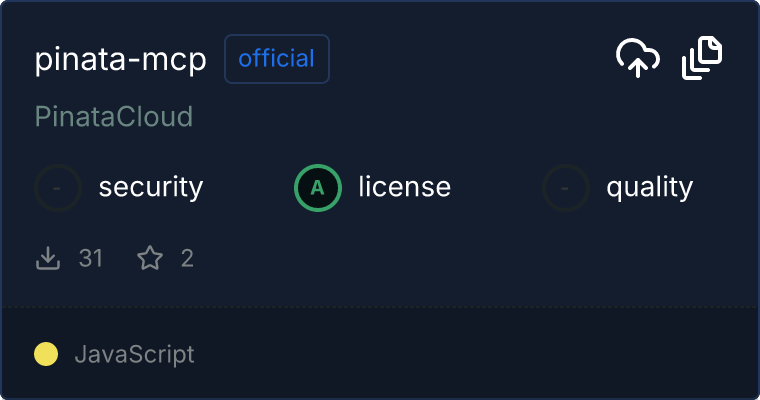
Task: Click the license label
Action: click(404, 187)
